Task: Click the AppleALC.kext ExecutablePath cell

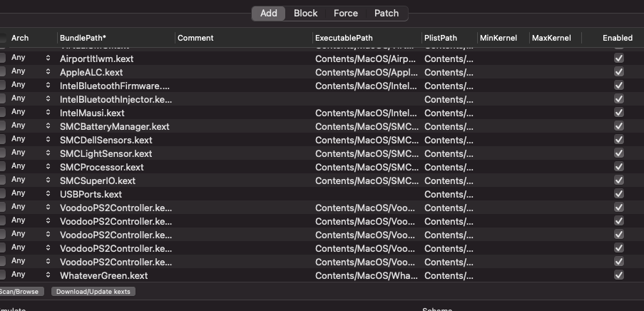Action: pos(367,72)
